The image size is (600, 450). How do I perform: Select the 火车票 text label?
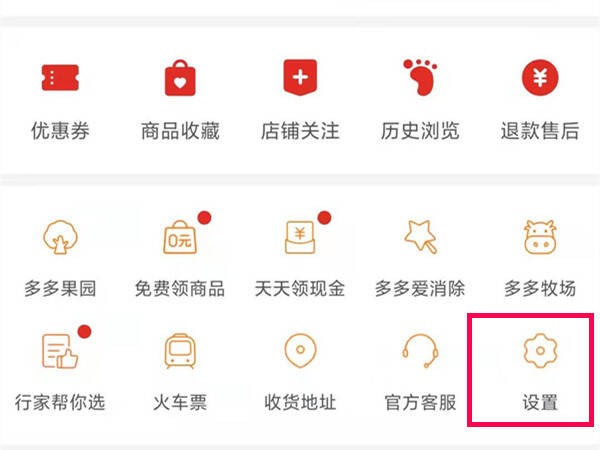tap(180, 403)
